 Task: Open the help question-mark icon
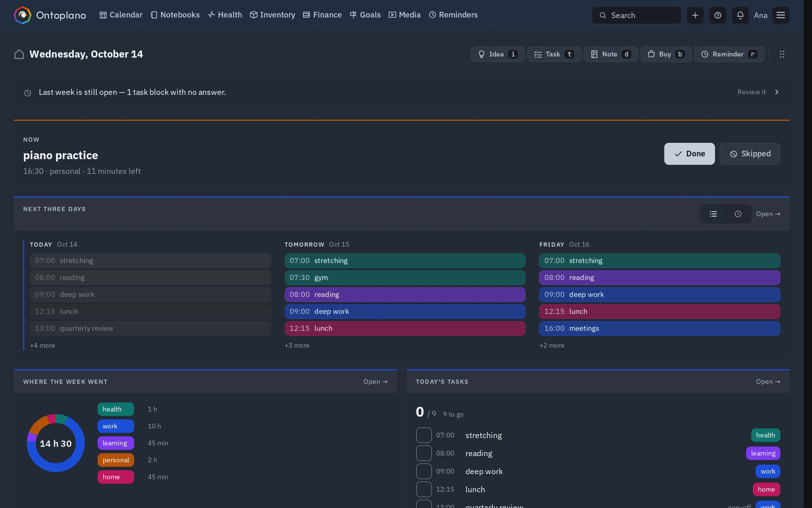[717, 15]
